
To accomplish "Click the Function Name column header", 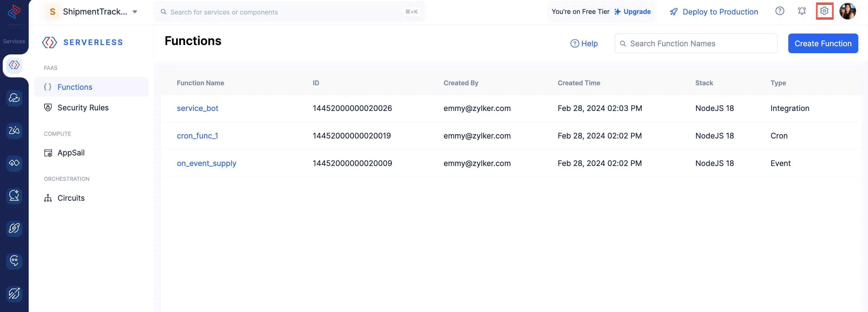I will [200, 83].
